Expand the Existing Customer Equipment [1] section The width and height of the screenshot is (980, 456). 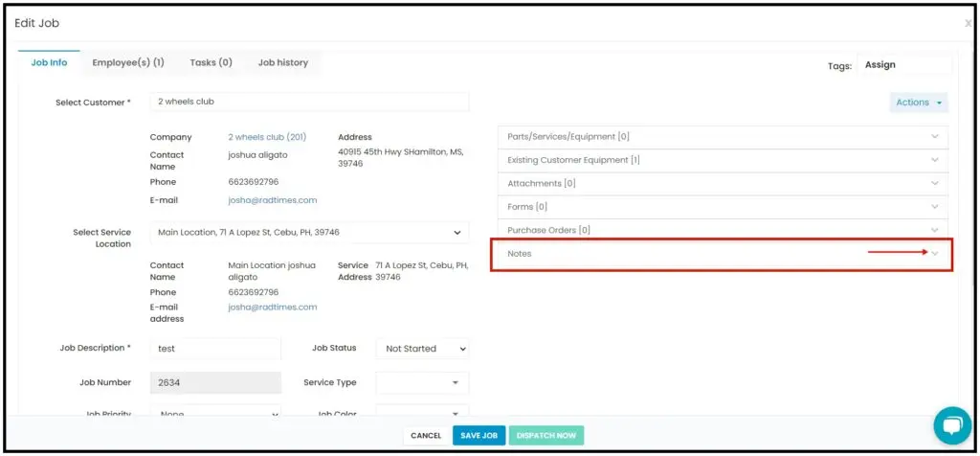723,160
